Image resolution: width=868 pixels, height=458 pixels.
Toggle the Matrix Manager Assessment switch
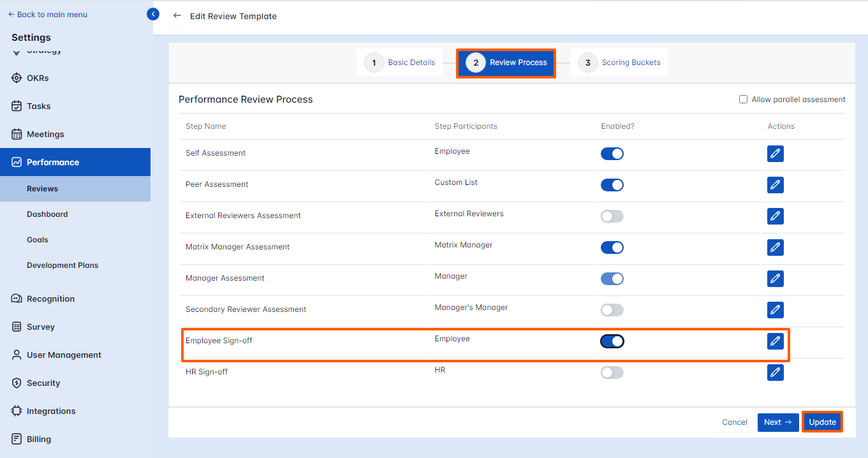coord(612,247)
